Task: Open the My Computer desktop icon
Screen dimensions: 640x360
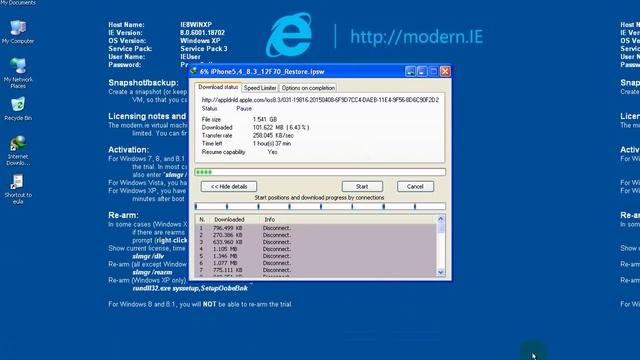Action: pyautogui.click(x=18, y=32)
